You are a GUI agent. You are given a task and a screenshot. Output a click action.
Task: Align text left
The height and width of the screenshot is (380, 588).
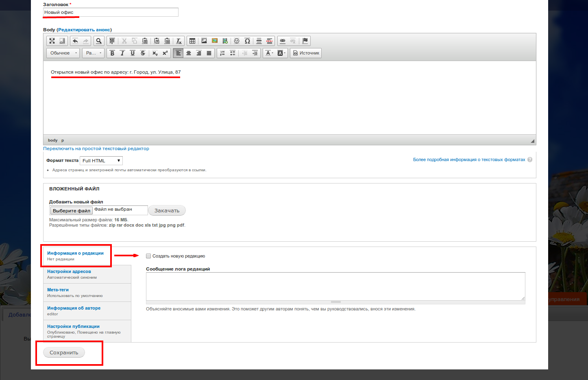[x=178, y=53]
